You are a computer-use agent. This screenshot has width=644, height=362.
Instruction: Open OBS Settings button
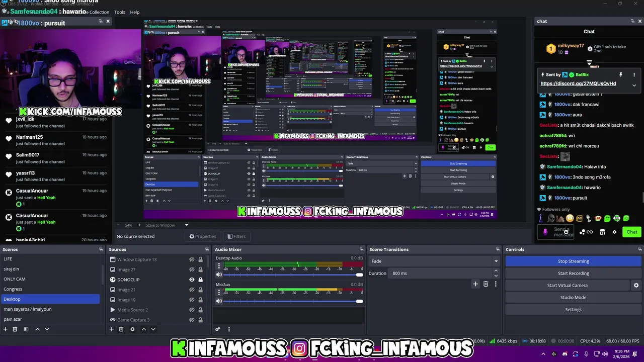point(573,309)
